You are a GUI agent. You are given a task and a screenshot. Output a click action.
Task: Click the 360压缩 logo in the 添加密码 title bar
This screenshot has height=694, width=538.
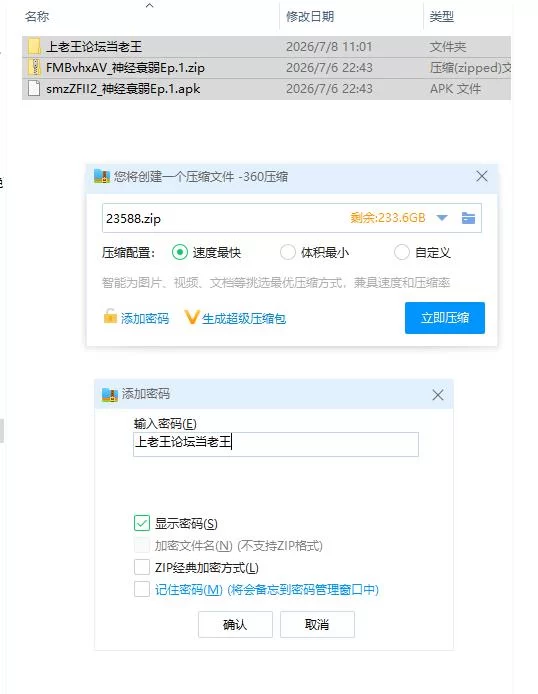pyautogui.click(x=110, y=394)
